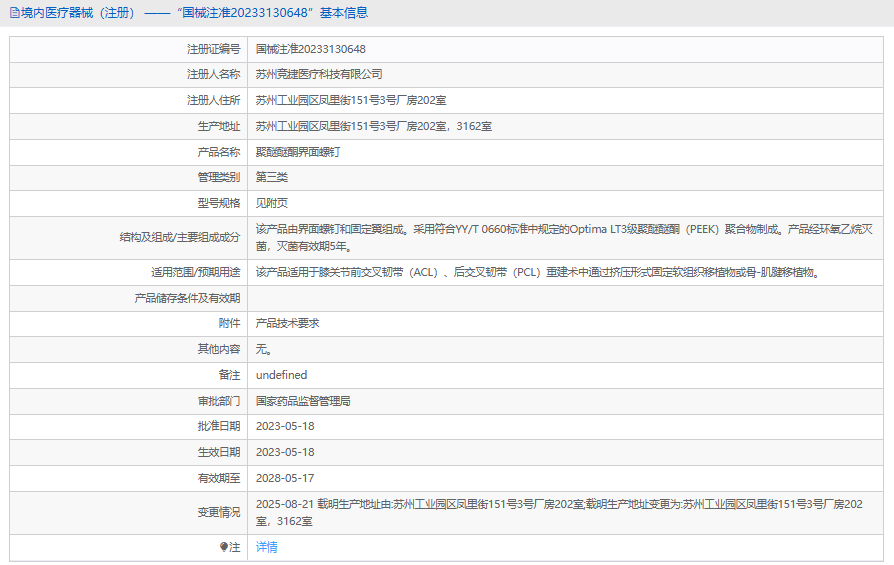Click the 见附页 model specification value
894x565 pixels.
[272, 203]
